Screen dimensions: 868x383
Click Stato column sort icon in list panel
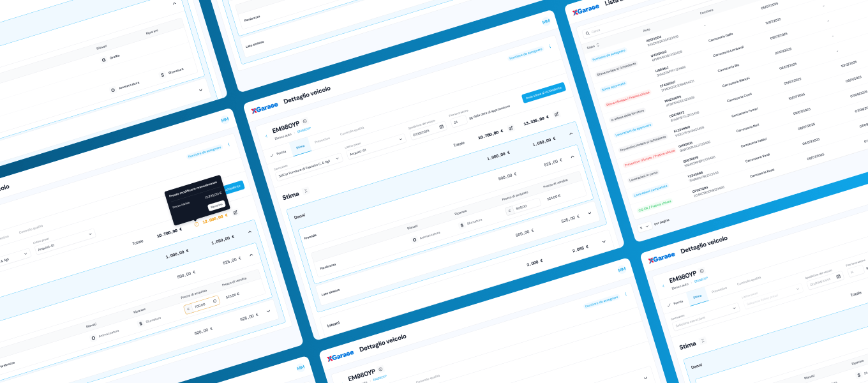pos(598,45)
